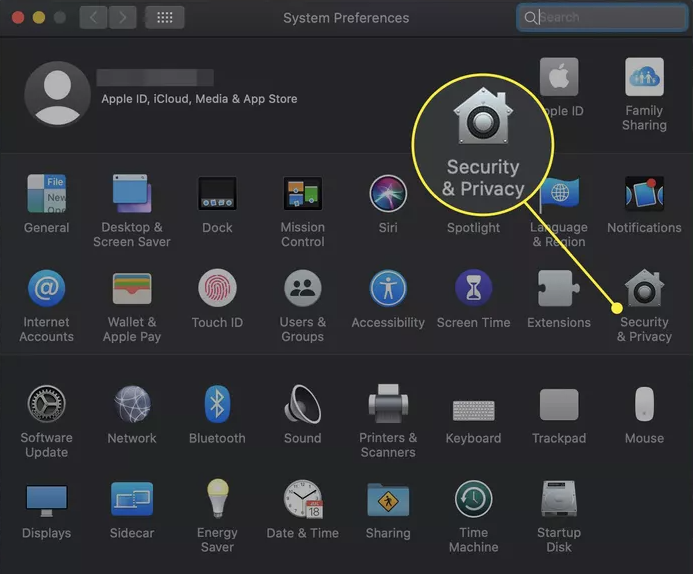
Task: Open Accessibility preferences
Action: (388, 289)
